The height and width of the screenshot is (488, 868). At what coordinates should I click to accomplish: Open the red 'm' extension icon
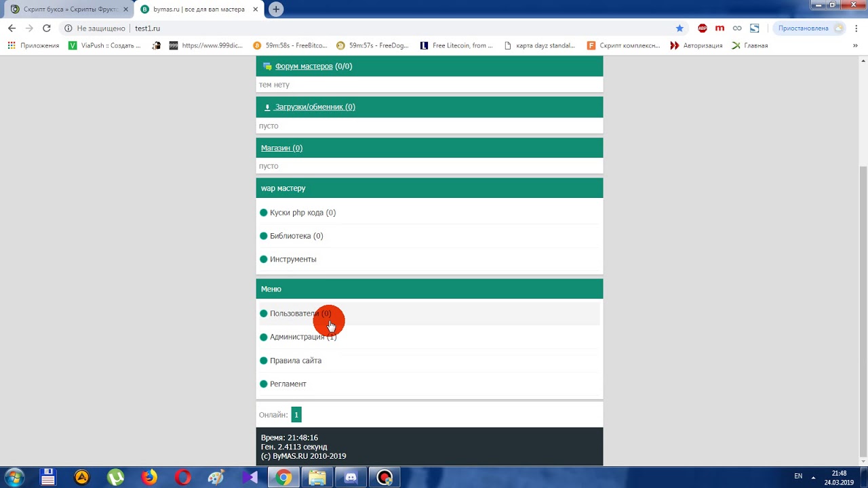point(719,28)
